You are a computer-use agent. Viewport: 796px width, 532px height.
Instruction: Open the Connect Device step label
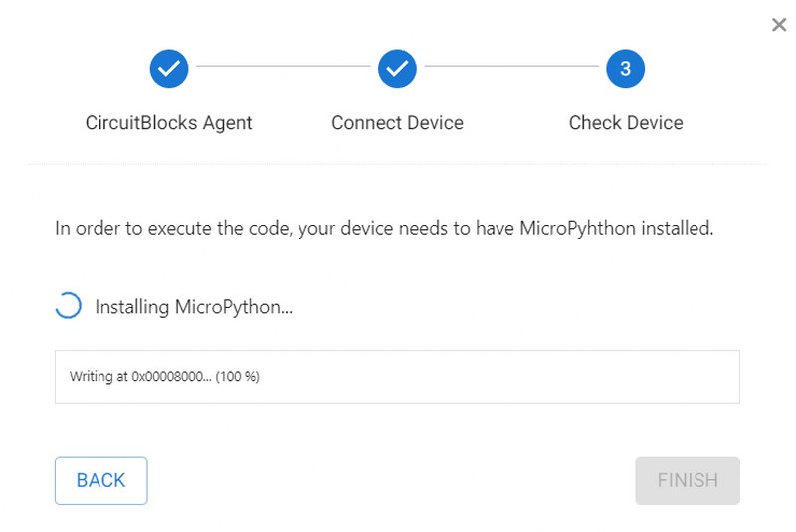(x=397, y=123)
